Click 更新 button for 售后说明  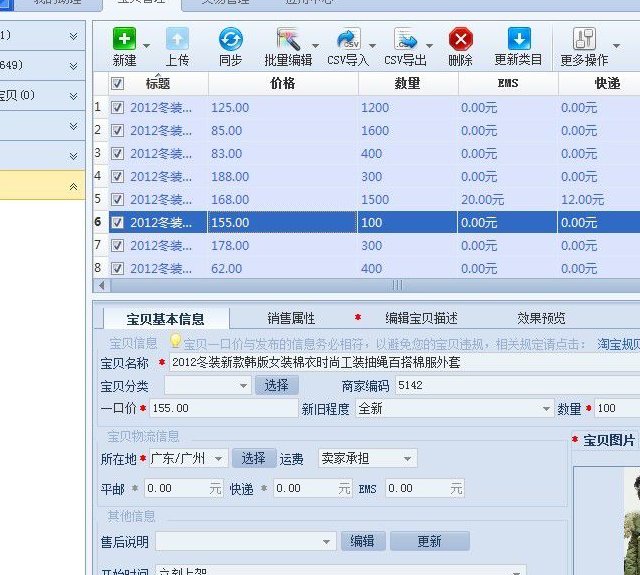click(x=429, y=542)
